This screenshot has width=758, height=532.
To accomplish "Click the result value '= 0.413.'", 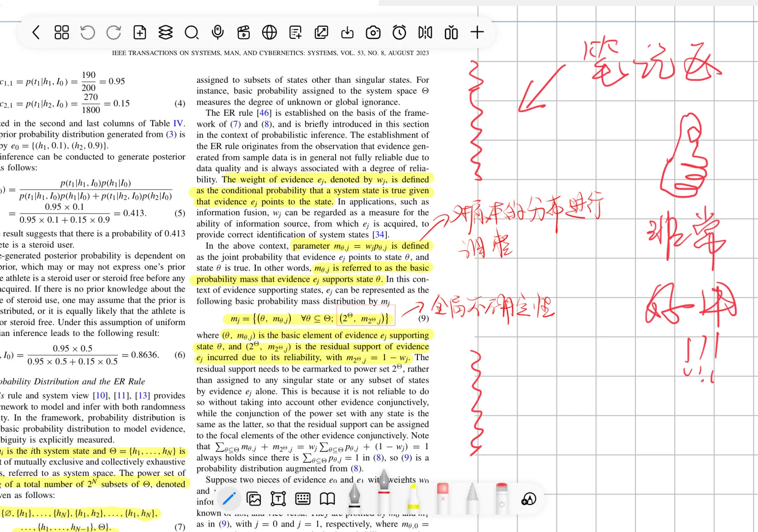I will tap(130, 213).
